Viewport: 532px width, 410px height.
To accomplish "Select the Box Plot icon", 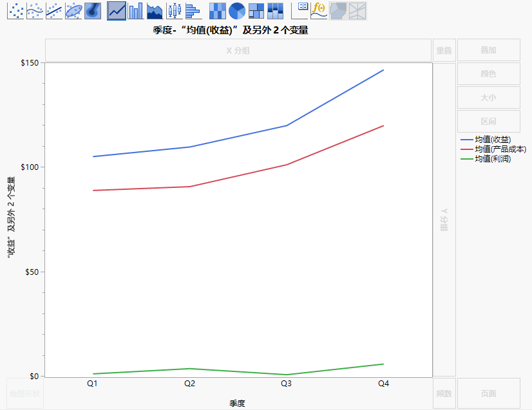I will click(x=175, y=11).
